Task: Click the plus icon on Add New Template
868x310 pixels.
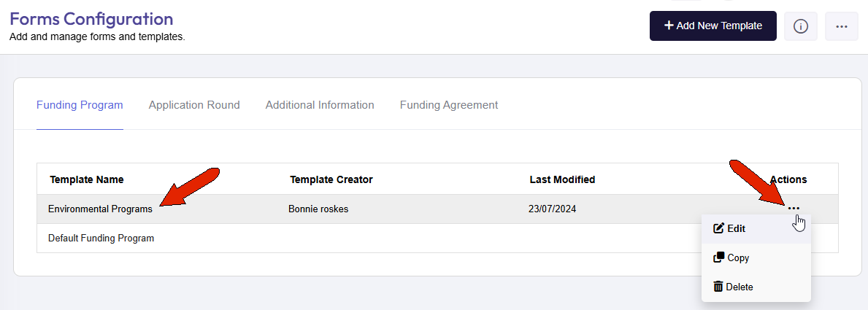Action: tap(669, 26)
